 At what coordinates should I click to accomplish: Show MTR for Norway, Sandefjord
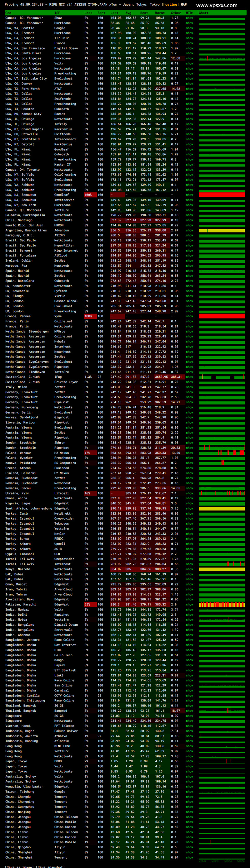[189, 417]
